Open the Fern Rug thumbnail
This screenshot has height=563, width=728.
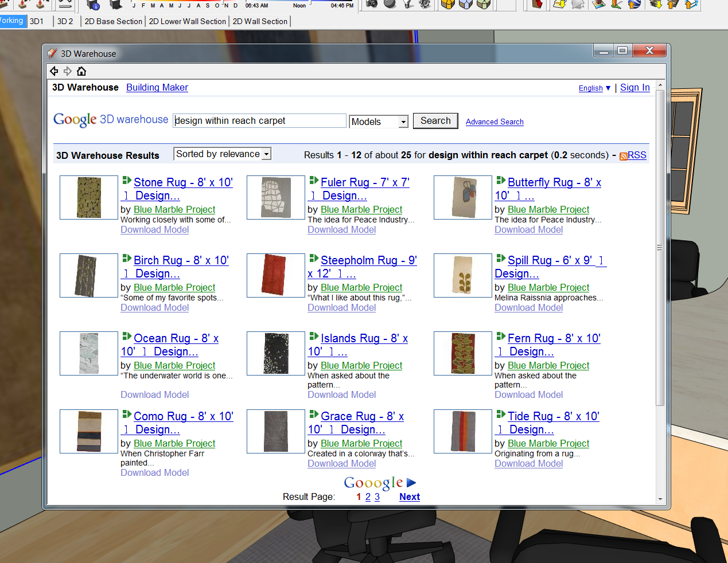(462, 354)
